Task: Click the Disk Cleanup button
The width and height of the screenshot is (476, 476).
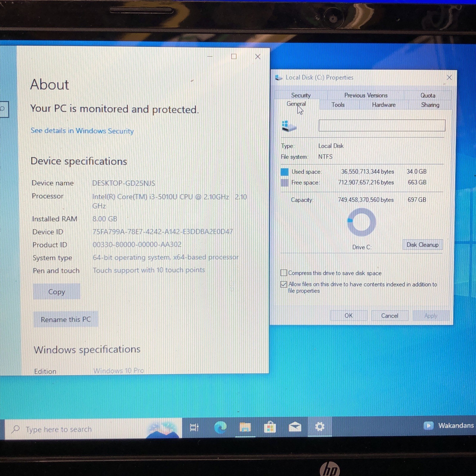Action: click(x=422, y=245)
